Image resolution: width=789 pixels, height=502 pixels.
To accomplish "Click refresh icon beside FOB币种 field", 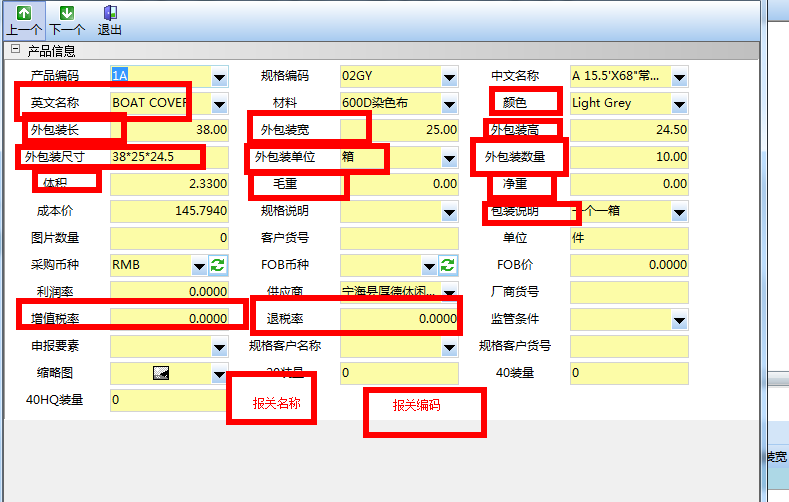I will tap(448, 265).
